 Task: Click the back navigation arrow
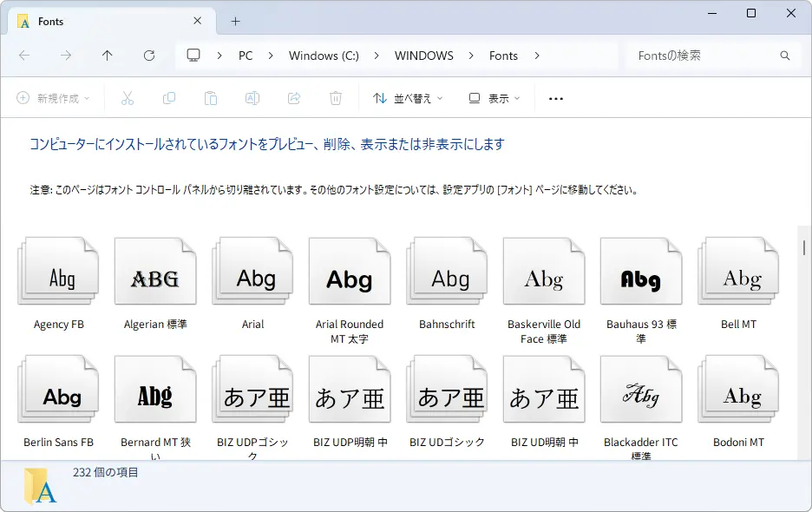(24, 55)
